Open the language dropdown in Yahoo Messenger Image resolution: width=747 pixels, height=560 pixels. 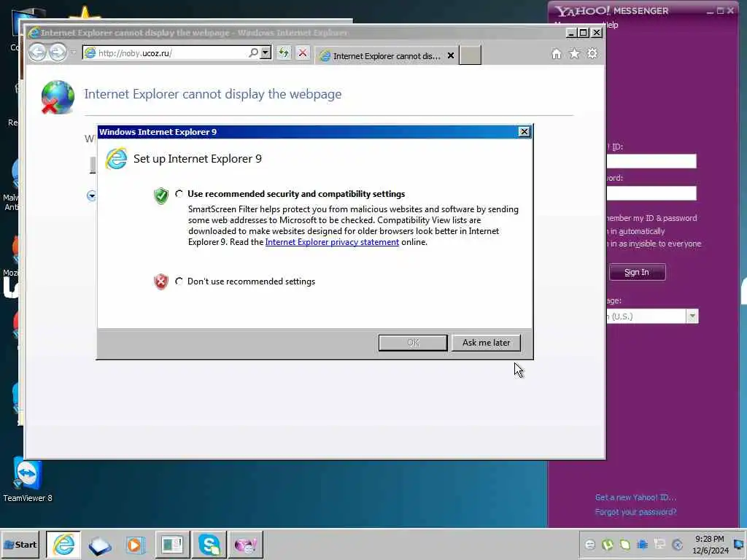(692, 316)
